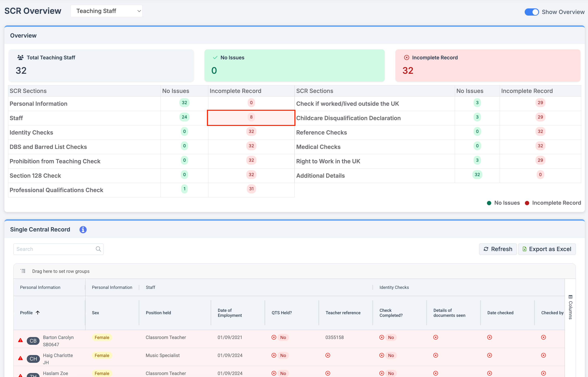Sort by the Position held column header
Viewport: 588px width, 377px height.
(x=158, y=313)
